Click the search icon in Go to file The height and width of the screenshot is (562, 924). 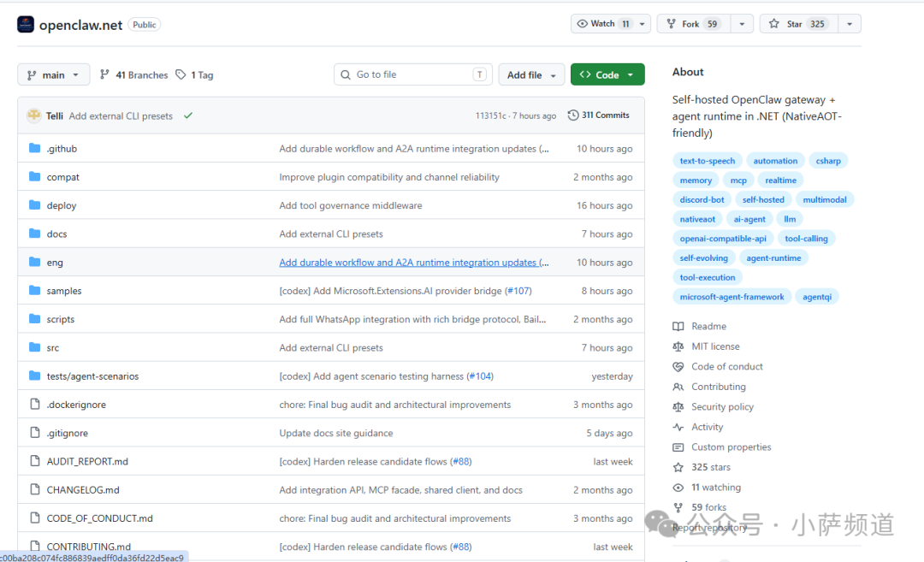[346, 74]
